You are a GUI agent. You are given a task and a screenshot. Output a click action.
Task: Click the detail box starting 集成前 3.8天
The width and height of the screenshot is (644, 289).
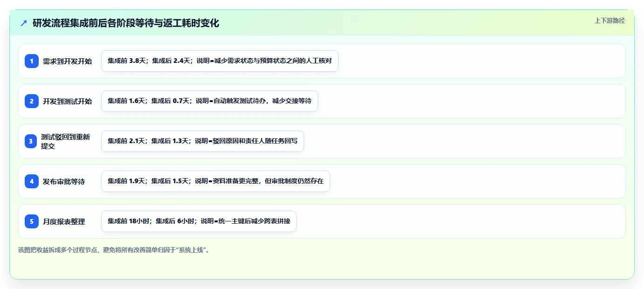coord(220,61)
